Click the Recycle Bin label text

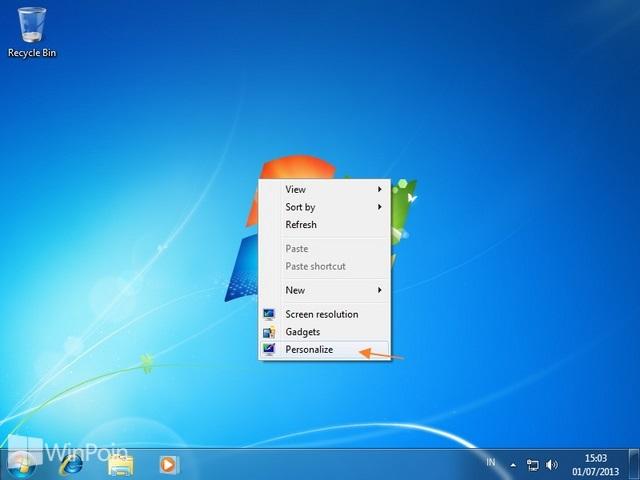click(x=32, y=53)
